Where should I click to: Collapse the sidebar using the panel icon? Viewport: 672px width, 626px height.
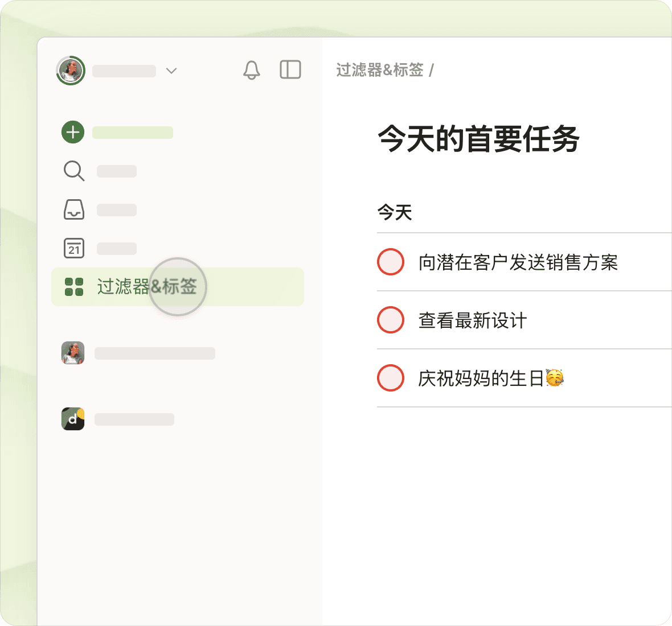click(290, 70)
